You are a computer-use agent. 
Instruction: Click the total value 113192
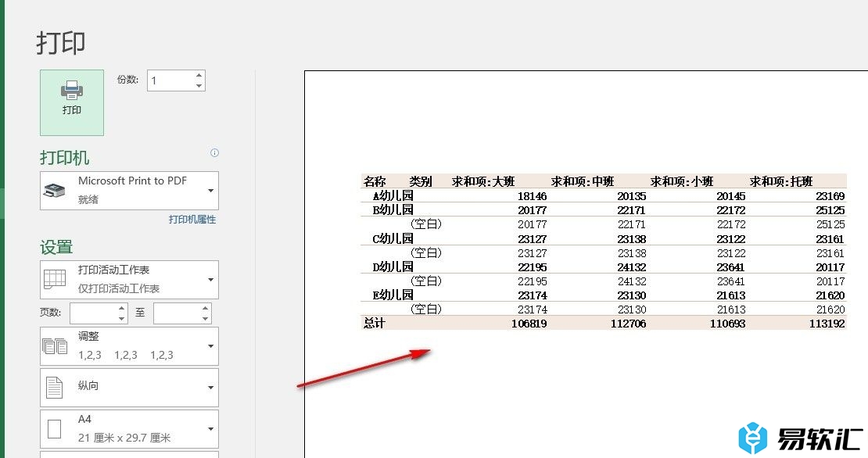click(x=827, y=324)
